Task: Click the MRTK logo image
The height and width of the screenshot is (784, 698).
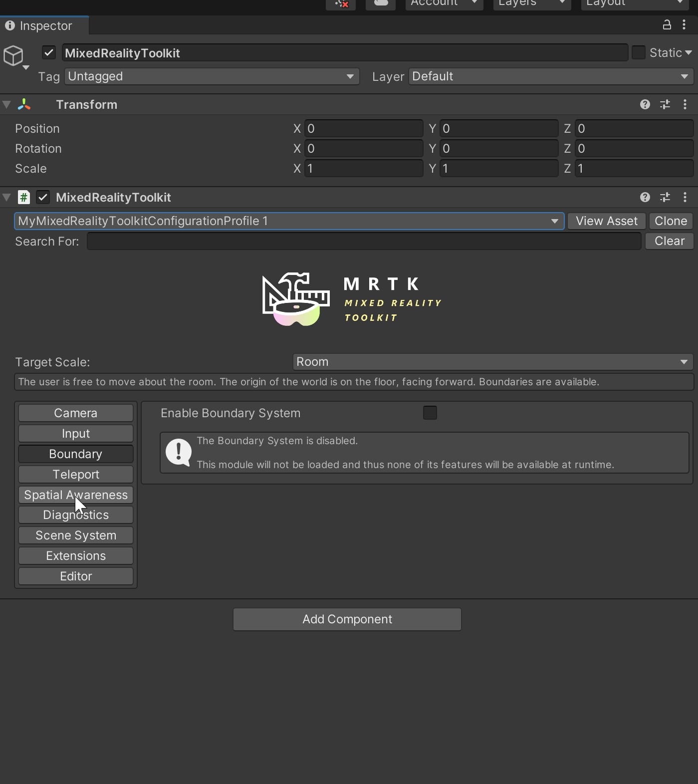Action: [x=352, y=299]
